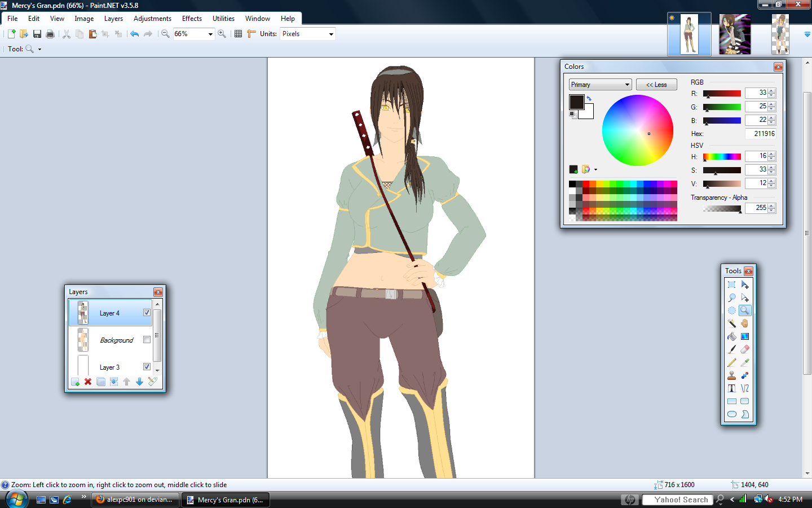The width and height of the screenshot is (812, 508).
Task: Select the Freeform Shape tool
Action: pos(745,414)
